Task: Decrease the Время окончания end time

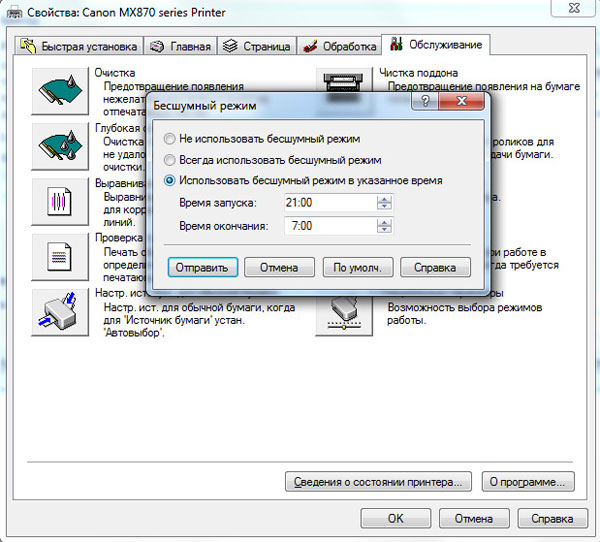Action: click(384, 229)
